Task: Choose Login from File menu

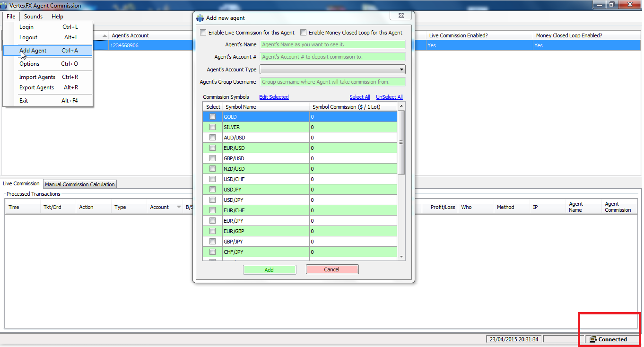Action: (48, 27)
